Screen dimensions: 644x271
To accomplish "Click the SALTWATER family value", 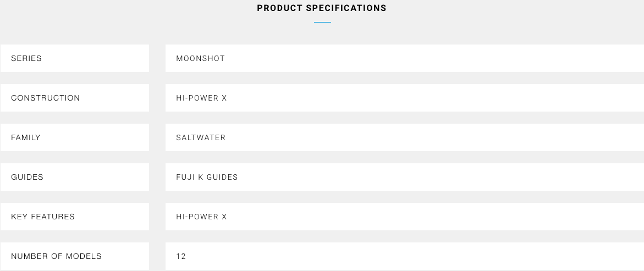I will pyautogui.click(x=201, y=137).
